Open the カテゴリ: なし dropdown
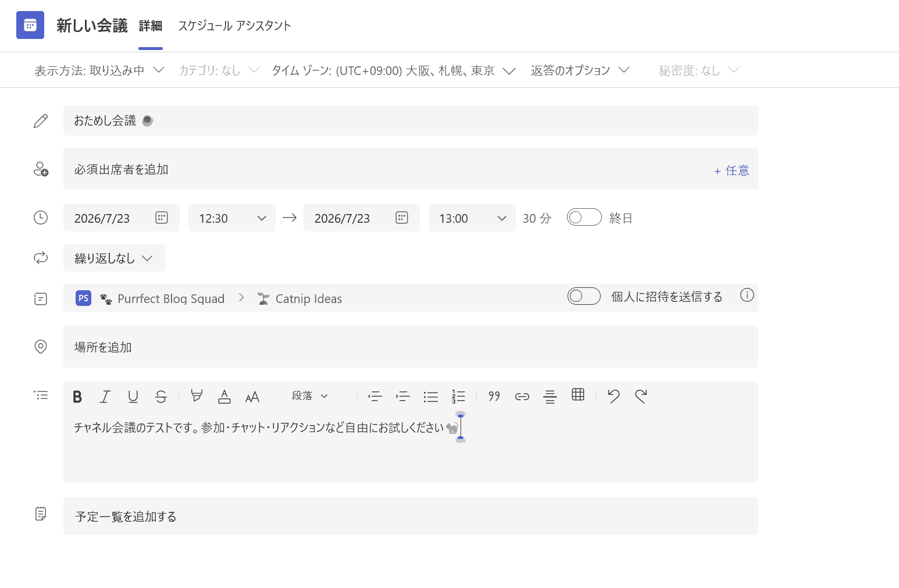Screen dimensions: 899x588 pos(219,70)
